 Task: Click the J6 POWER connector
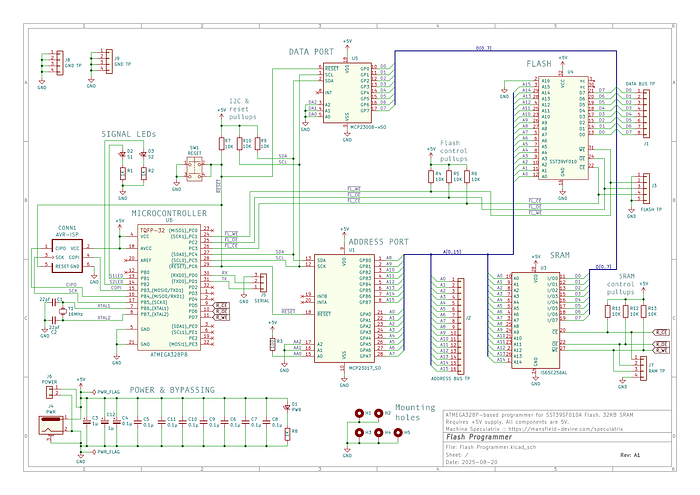(50, 391)
